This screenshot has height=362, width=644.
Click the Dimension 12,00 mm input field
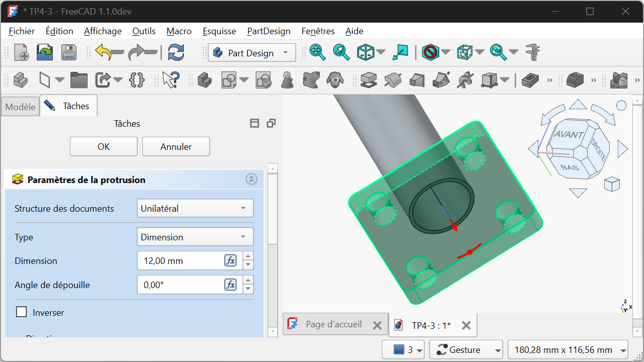(180, 260)
